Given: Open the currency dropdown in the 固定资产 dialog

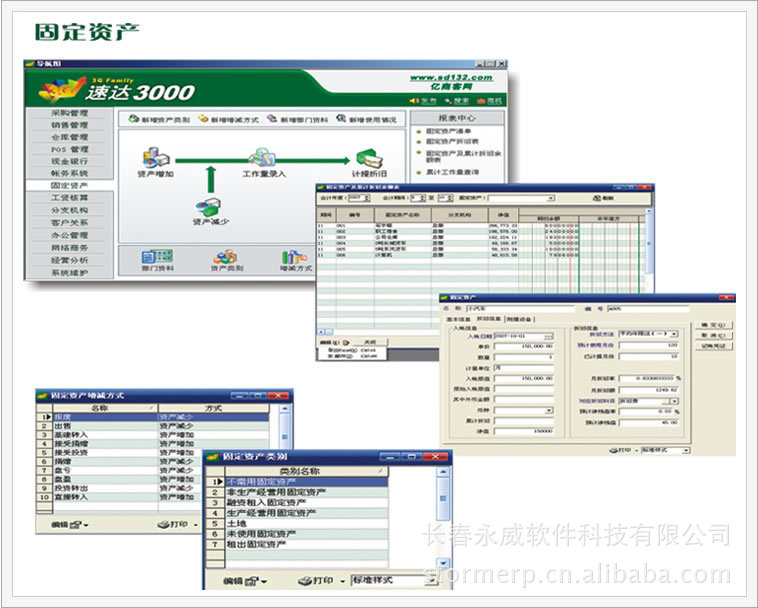Looking at the screenshot, I should (x=549, y=410).
